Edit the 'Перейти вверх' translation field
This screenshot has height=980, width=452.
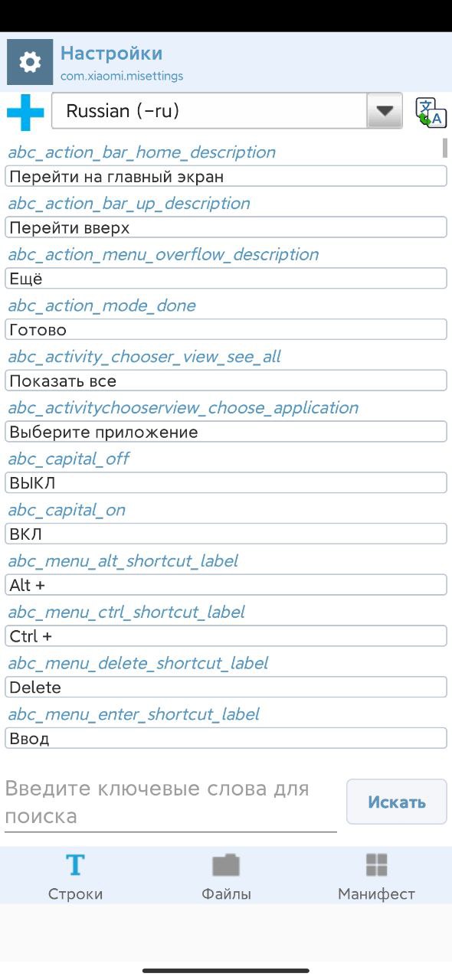click(226, 228)
